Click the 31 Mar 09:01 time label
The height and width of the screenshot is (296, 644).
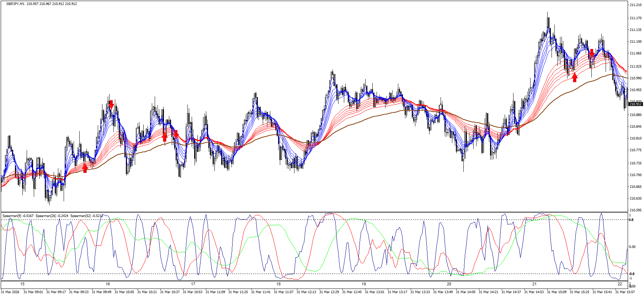coord(33,292)
